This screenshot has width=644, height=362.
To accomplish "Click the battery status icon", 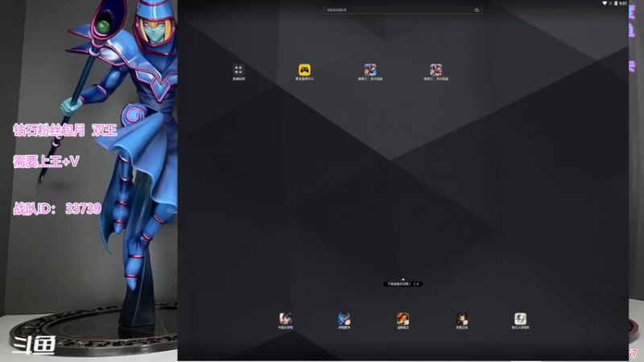I will point(616,3).
